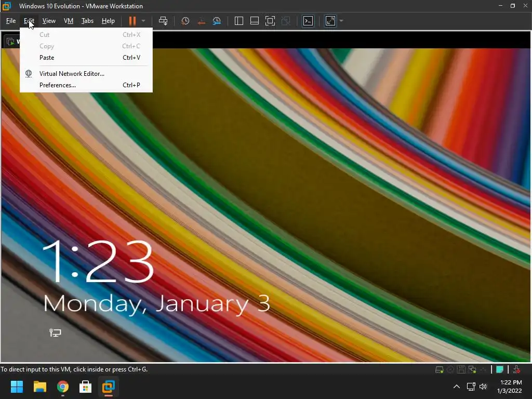The height and width of the screenshot is (399, 532).
Task: Click the disabled Unity mode icon
Action: (286, 21)
